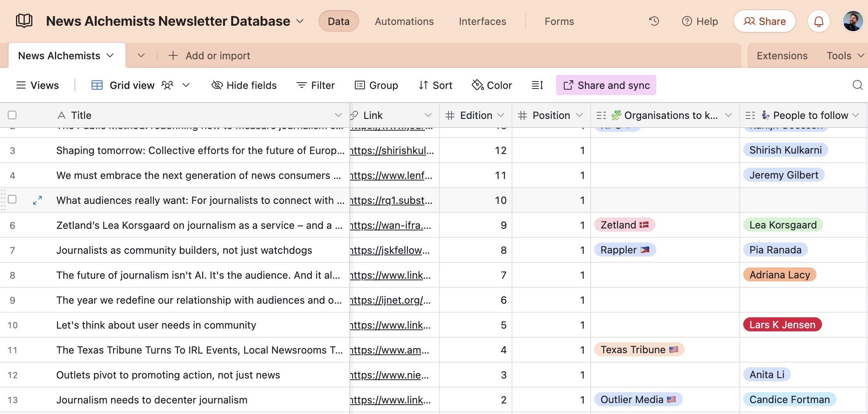Open the wan-ifra link for Zetland row
The height and width of the screenshot is (414, 868).
pyautogui.click(x=391, y=225)
